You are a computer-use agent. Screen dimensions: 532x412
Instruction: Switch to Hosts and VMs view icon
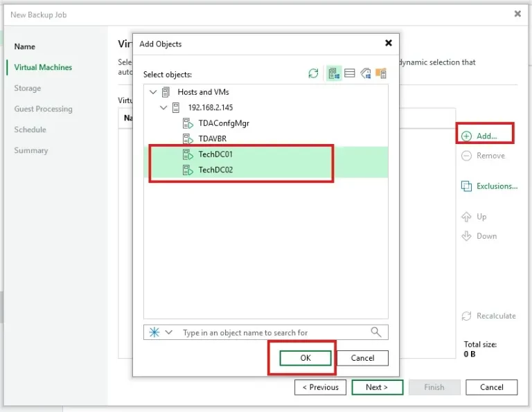pos(334,73)
